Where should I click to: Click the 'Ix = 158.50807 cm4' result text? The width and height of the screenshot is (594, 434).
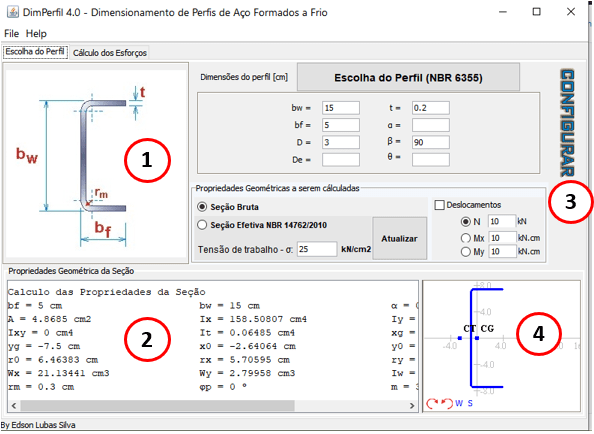click(253, 319)
